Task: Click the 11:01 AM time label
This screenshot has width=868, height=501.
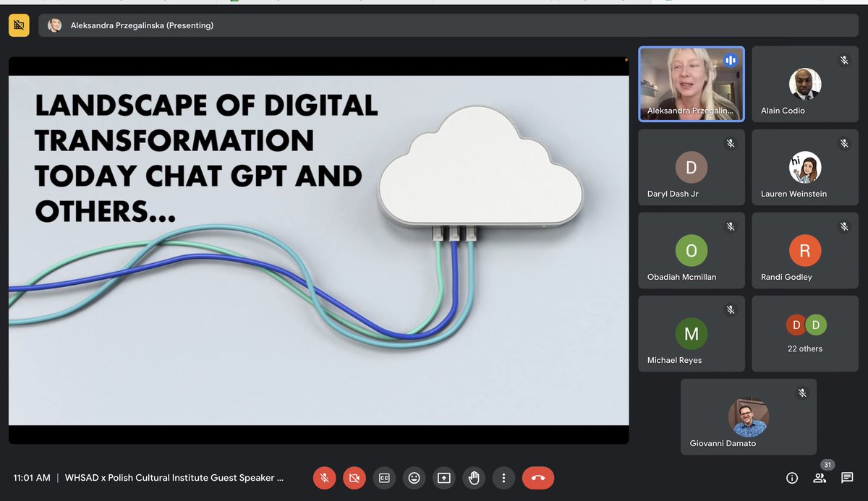Action: point(32,478)
